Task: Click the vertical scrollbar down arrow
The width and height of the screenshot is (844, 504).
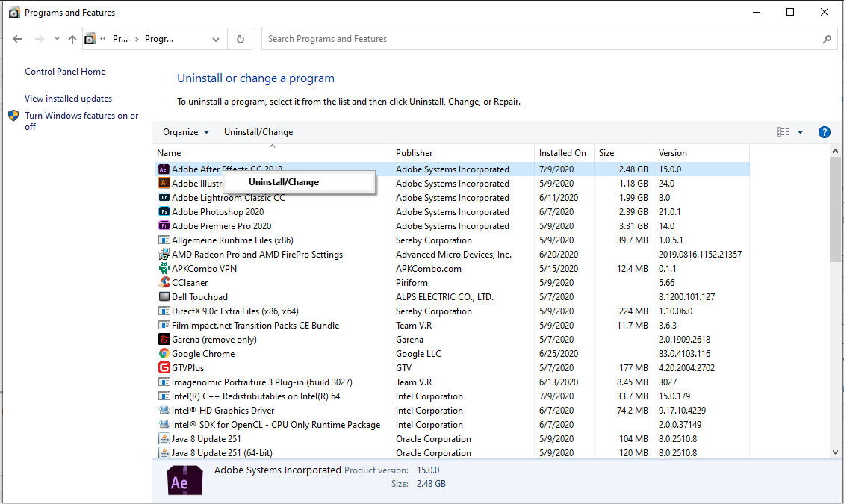Action: 835,452
